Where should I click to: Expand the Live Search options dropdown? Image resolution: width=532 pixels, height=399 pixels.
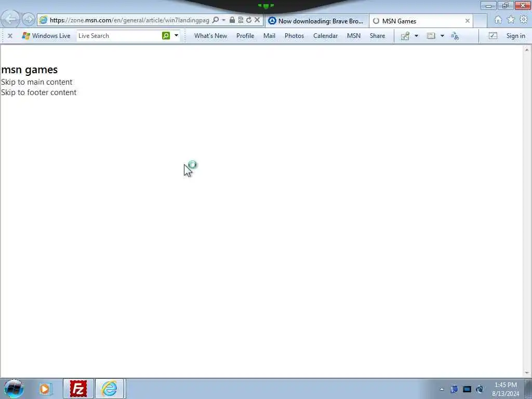[x=176, y=36]
